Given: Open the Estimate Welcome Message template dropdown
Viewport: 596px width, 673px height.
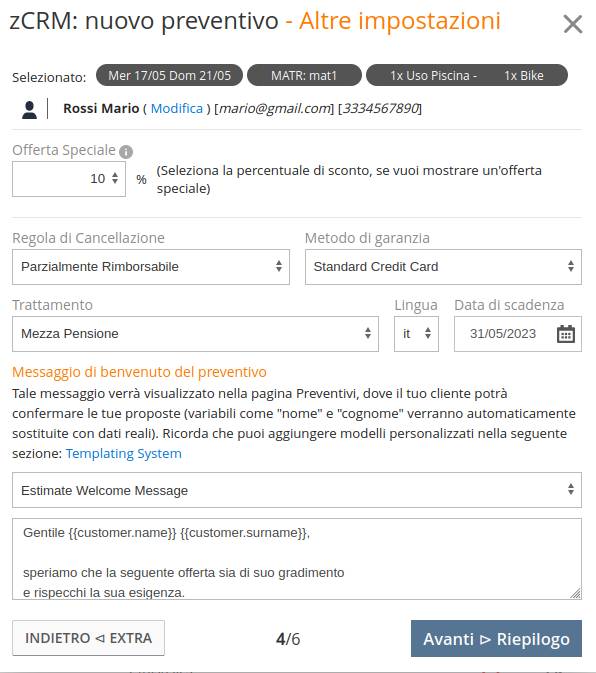Looking at the screenshot, I should (x=297, y=490).
